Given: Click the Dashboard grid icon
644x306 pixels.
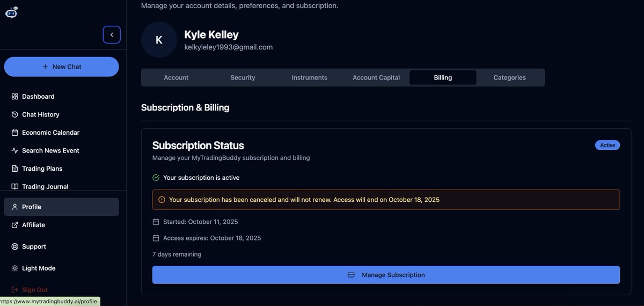Looking at the screenshot, I should click(x=15, y=97).
